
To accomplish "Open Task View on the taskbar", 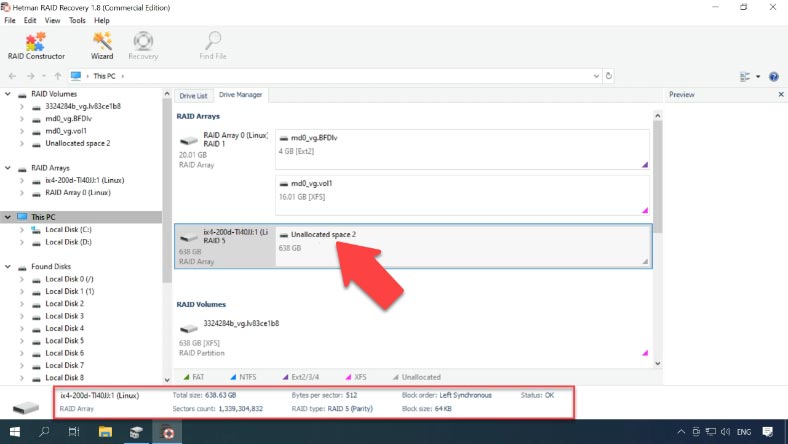I will point(74,431).
